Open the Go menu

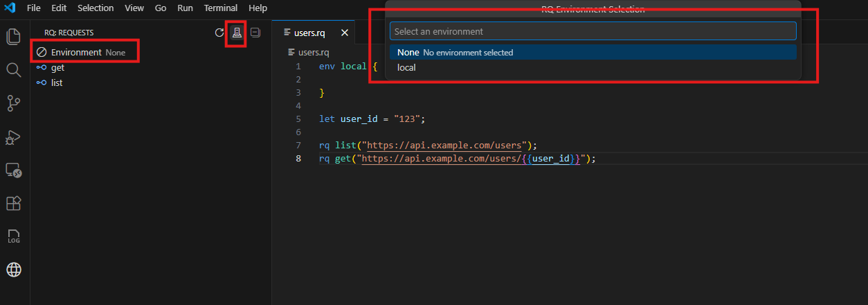pyautogui.click(x=161, y=8)
